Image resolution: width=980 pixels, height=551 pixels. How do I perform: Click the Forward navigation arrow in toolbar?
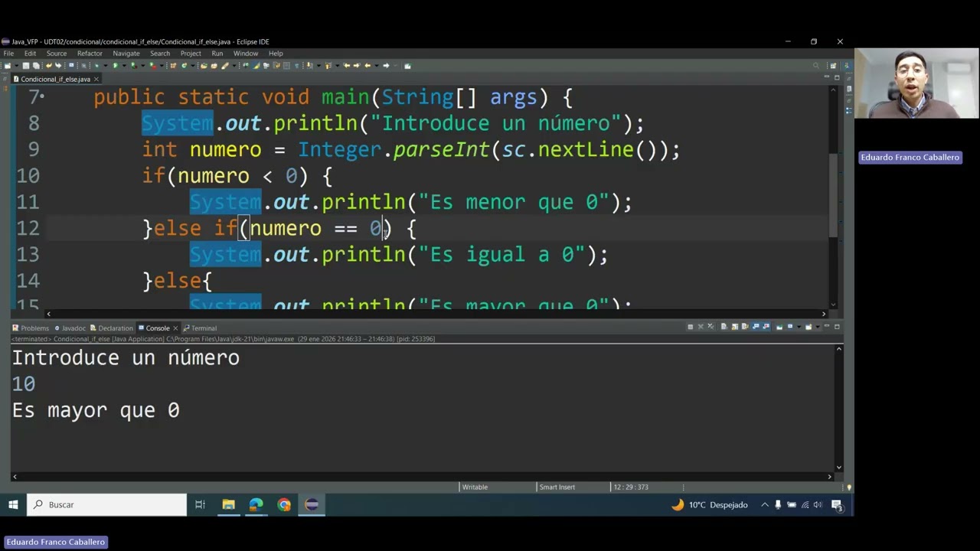(386, 66)
